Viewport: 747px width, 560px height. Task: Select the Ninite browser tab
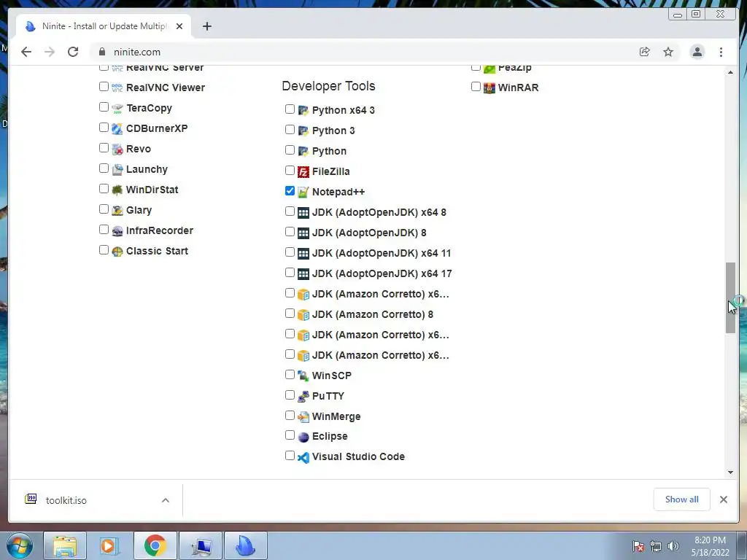tap(104, 26)
